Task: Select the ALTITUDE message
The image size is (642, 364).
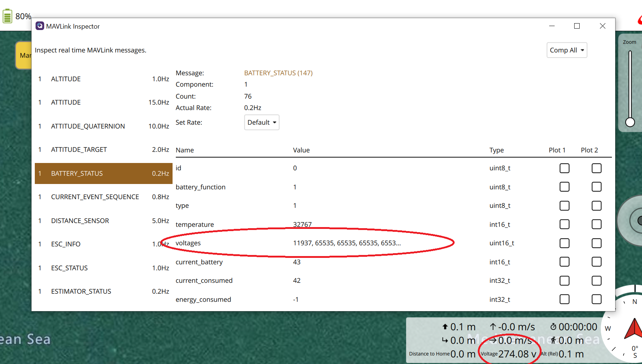Action: [x=104, y=79]
